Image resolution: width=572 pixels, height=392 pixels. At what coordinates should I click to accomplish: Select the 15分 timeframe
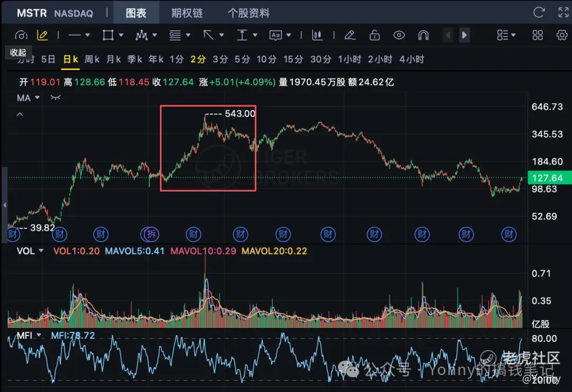click(293, 59)
